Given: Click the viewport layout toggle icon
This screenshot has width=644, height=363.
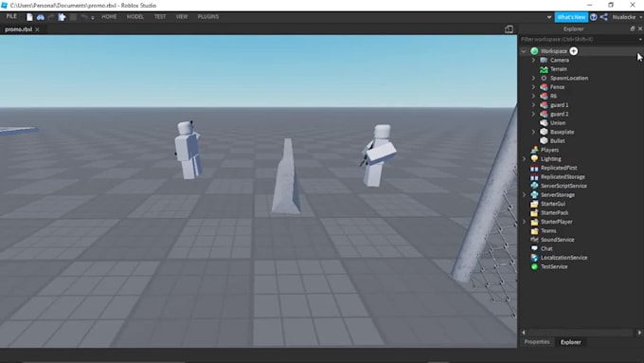Looking at the screenshot, I should tap(509, 29).
